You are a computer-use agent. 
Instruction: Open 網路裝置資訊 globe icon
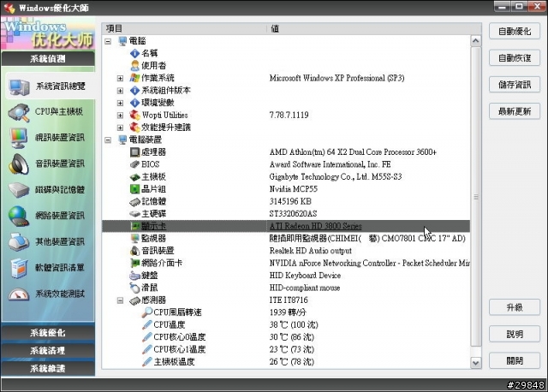pyautogui.click(x=19, y=217)
